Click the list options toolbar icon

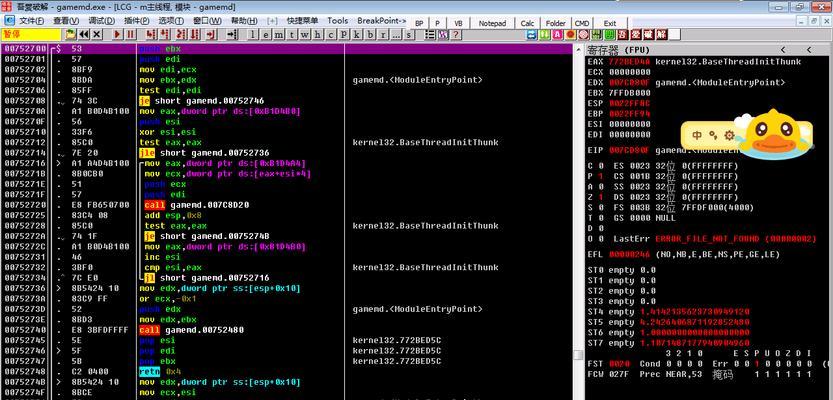click(430, 35)
